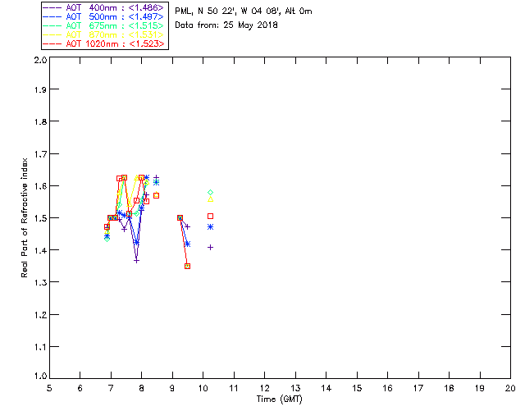
Task: Click y-axis tick label 1.0
Action: pos(40,376)
